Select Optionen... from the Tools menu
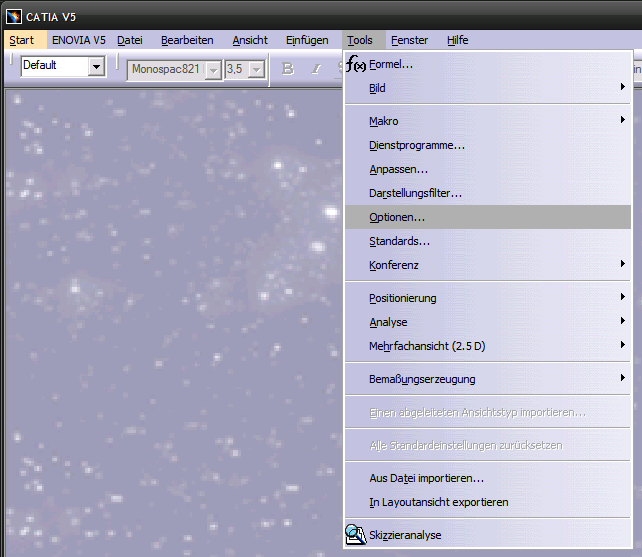The width and height of the screenshot is (642, 557). [397, 217]
